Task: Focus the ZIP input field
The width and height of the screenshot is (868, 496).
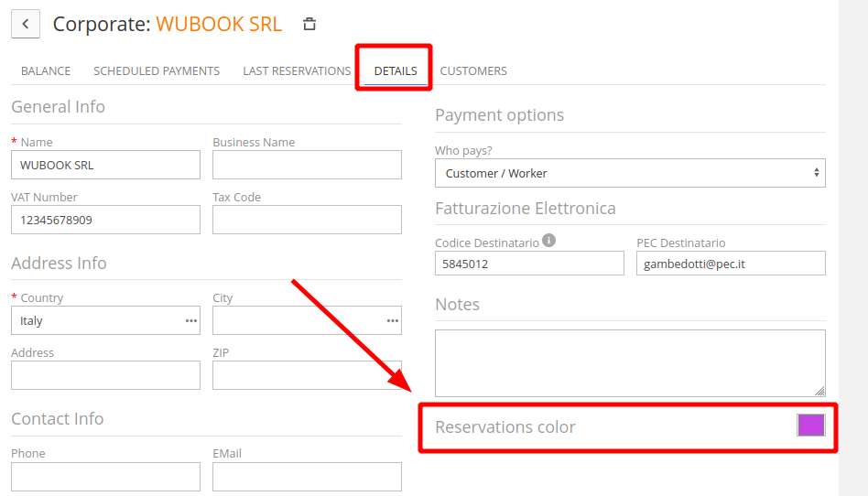Action: [x=307, y=376]
